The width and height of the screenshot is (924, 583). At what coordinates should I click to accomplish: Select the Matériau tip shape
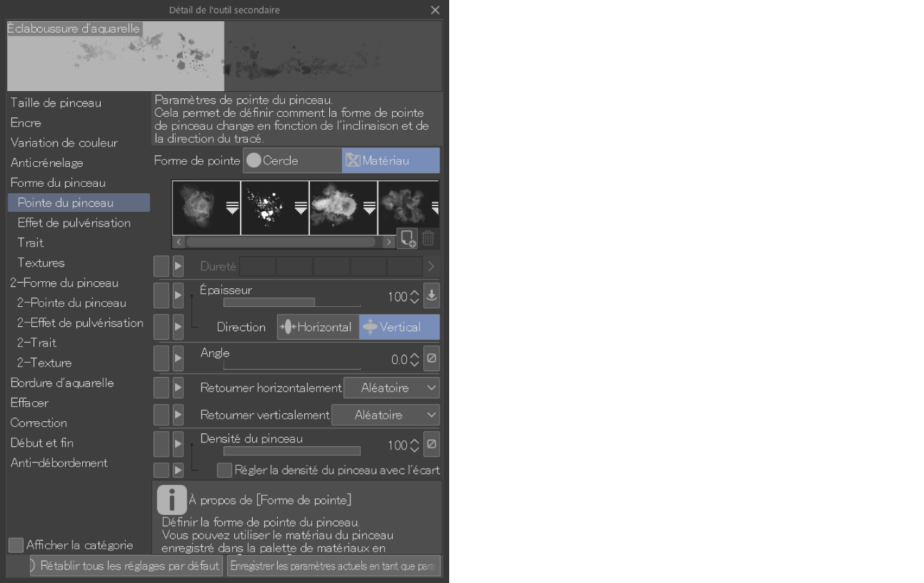pos(390,161)
